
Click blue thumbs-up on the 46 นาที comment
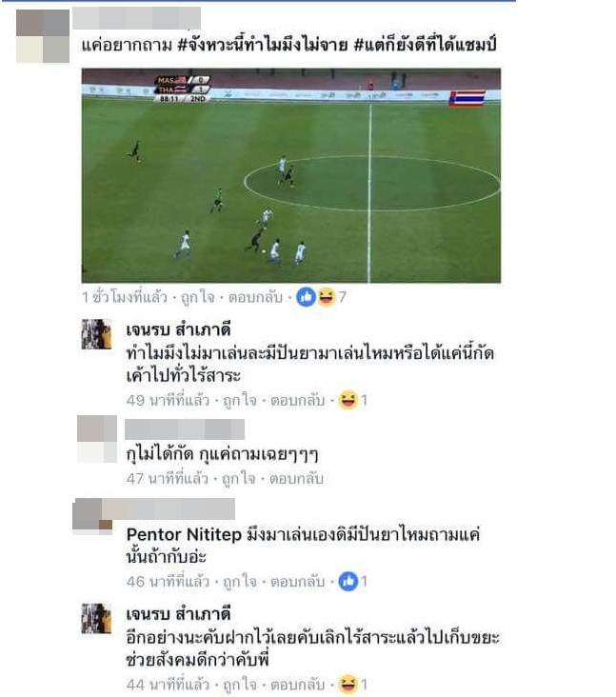pos(348,582)
